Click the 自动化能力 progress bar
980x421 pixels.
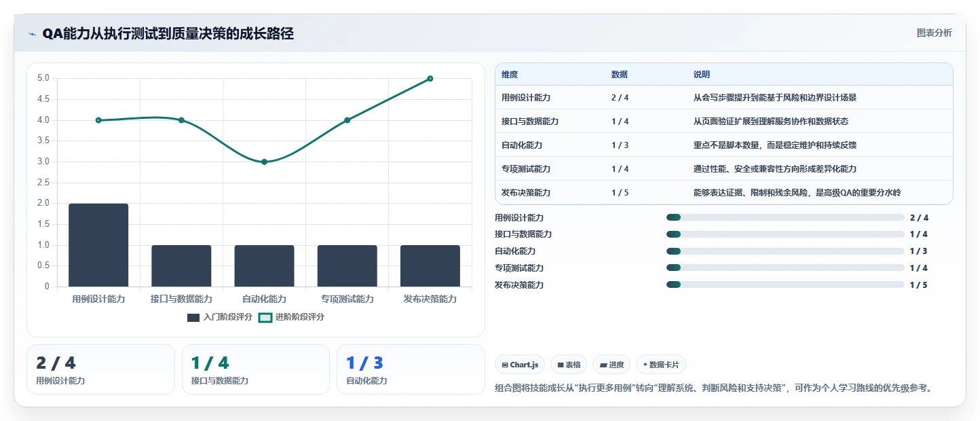[x=785, y=251]
